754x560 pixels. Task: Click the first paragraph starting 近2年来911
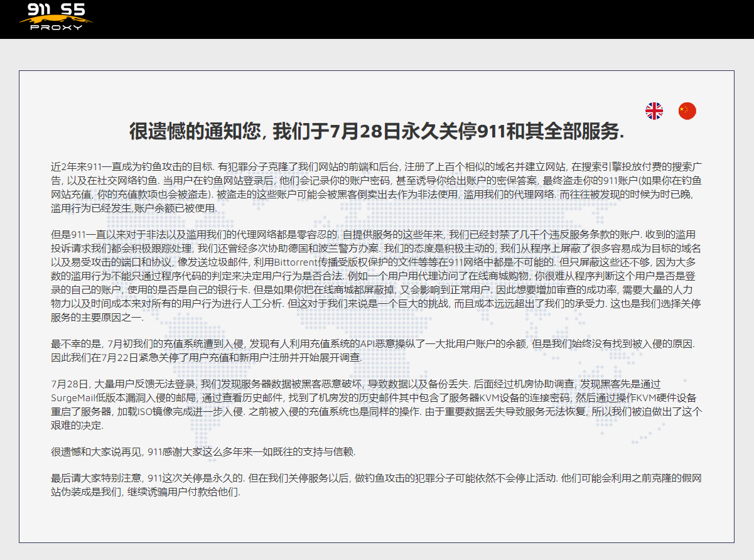click(377, 187)
